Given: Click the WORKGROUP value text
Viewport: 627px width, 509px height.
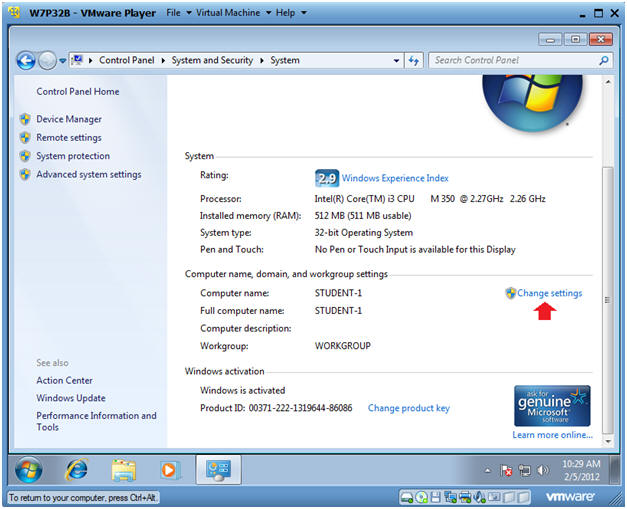Looking at the screenshot, I should click(x=343, y=346).
